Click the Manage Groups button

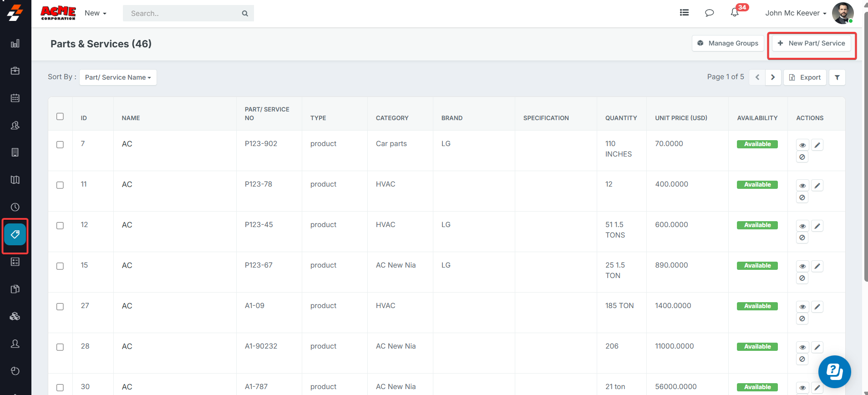coord(728,43)
